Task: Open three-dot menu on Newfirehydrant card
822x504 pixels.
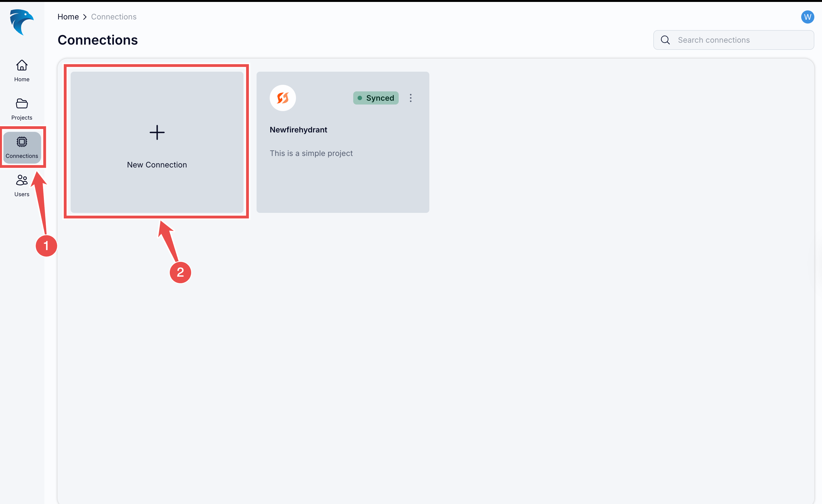Action: pos(411,98)
